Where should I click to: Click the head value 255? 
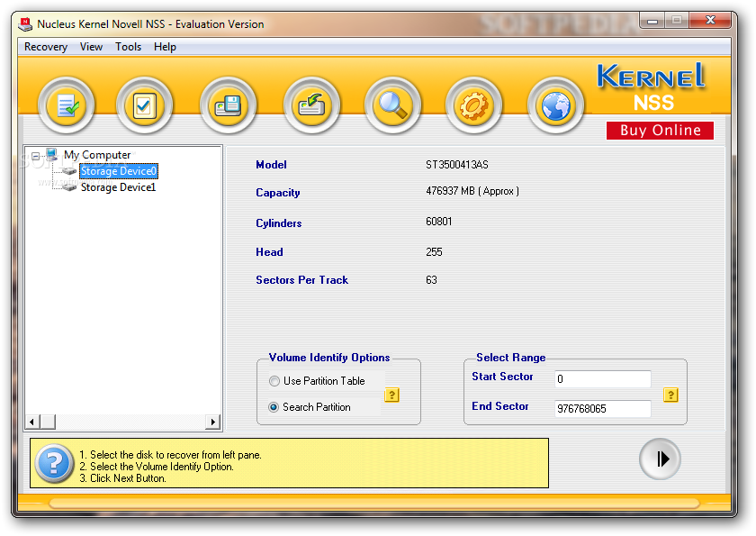coord(434,252)
